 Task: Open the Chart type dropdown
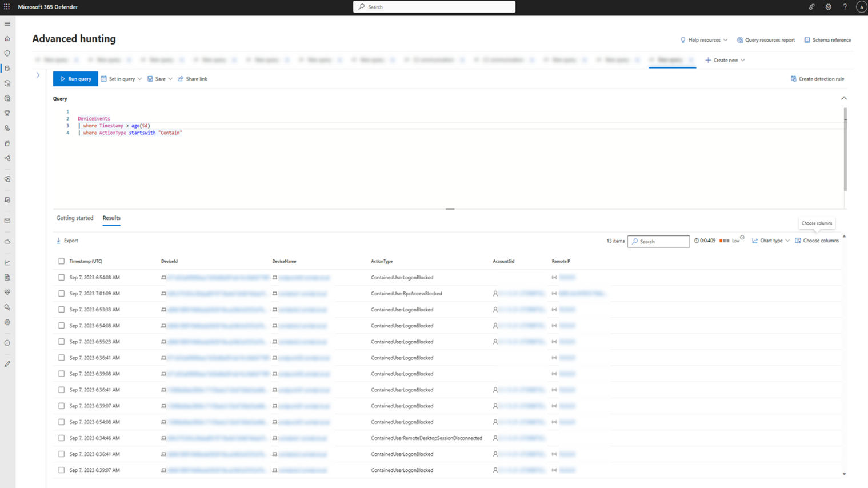(770, 241)
